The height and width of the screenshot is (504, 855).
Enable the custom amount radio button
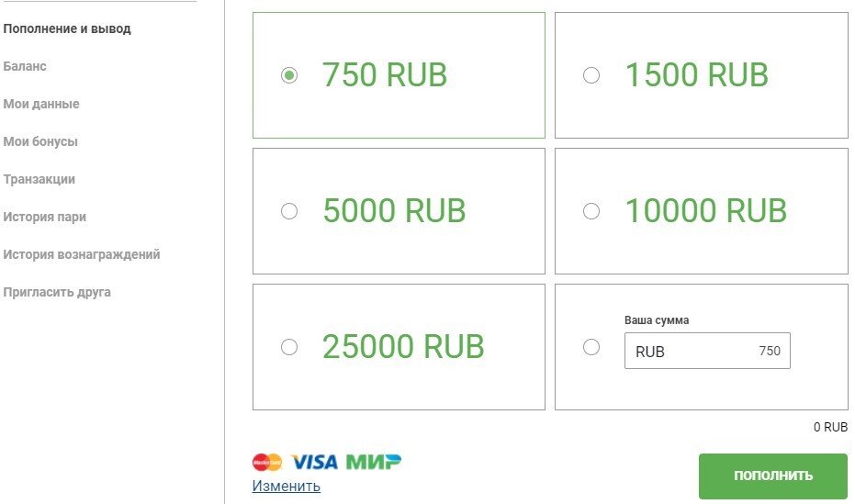click(591, 347)
